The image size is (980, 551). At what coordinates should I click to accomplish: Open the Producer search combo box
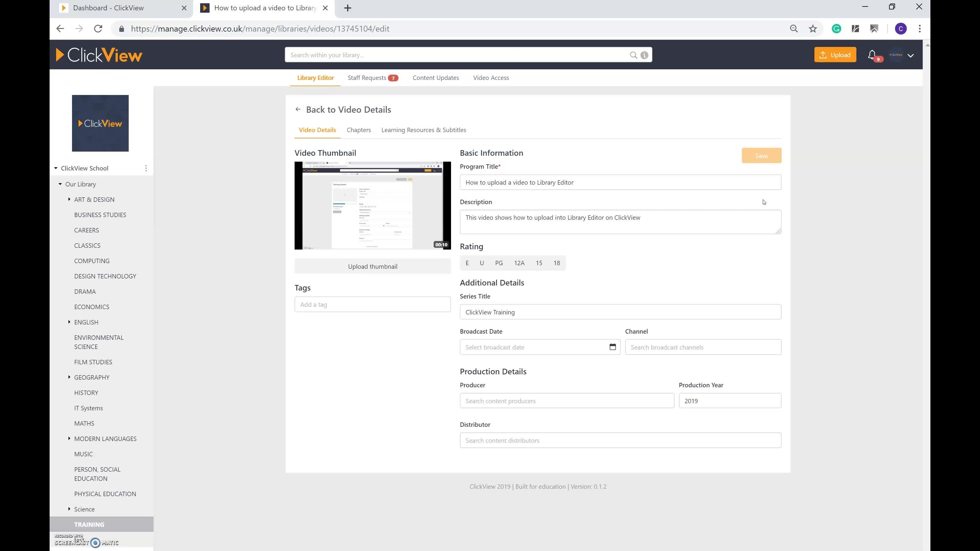click(567, 401)
